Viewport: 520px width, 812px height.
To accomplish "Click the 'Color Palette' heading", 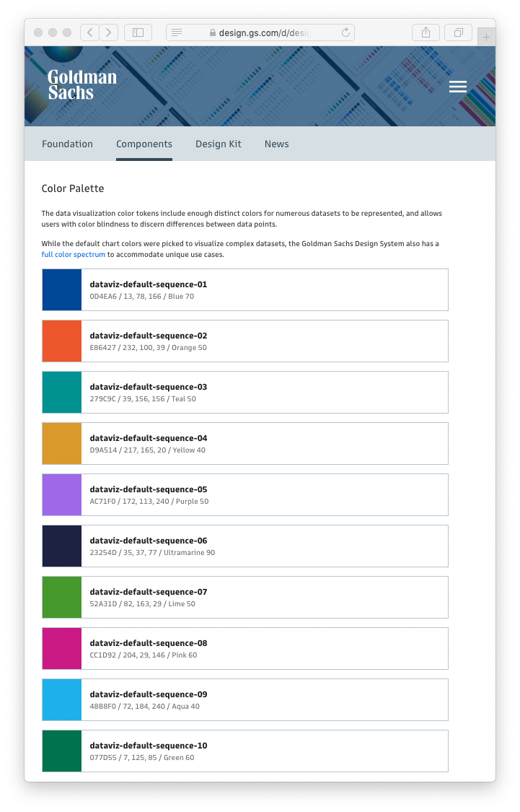I will pos(73,188).
